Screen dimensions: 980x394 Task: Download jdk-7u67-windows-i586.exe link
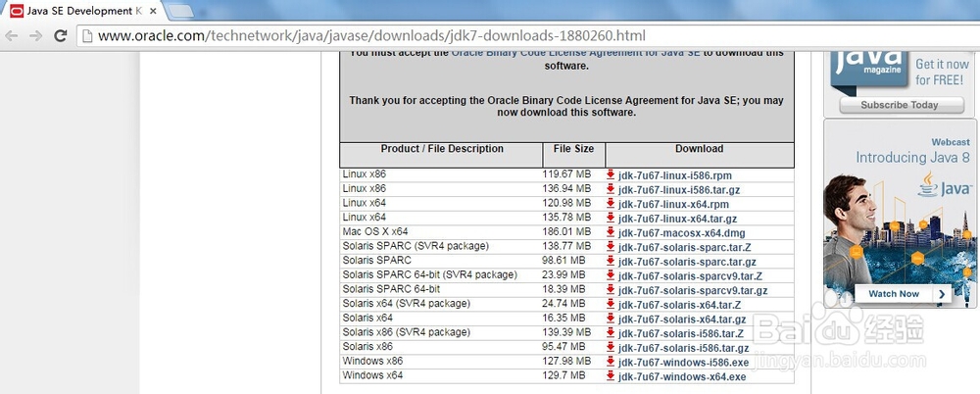684,363
